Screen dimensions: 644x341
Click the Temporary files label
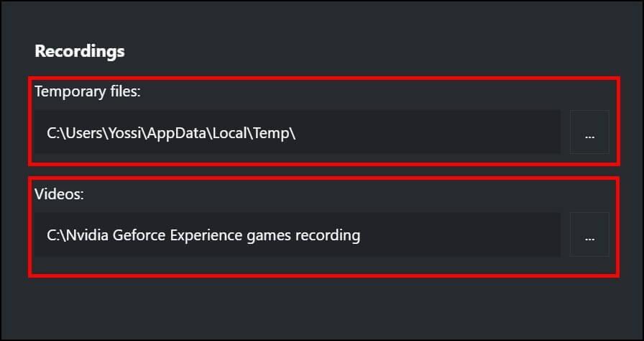point(88,91)
